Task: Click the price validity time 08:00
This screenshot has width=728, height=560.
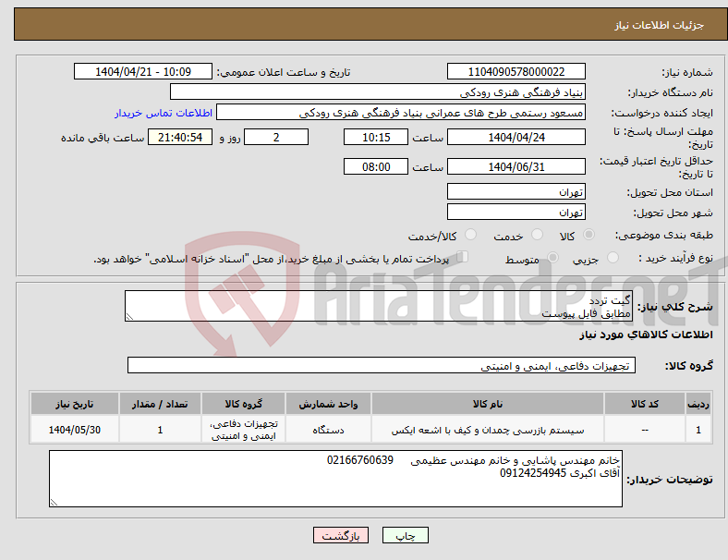Action: point(376,166)
